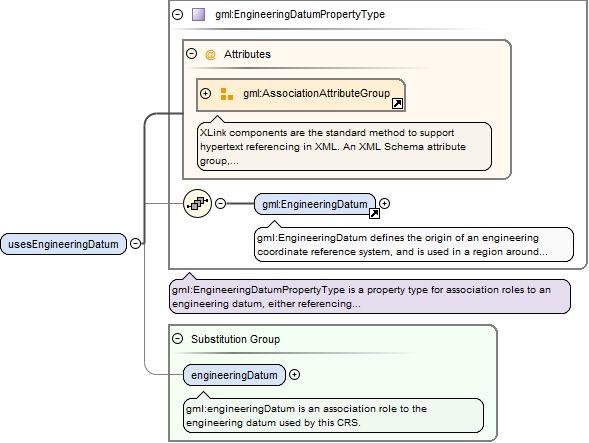Click the gml:AssociationAttributeGroup label
Viewport: 589px width, 443px height.
(316, 93)
